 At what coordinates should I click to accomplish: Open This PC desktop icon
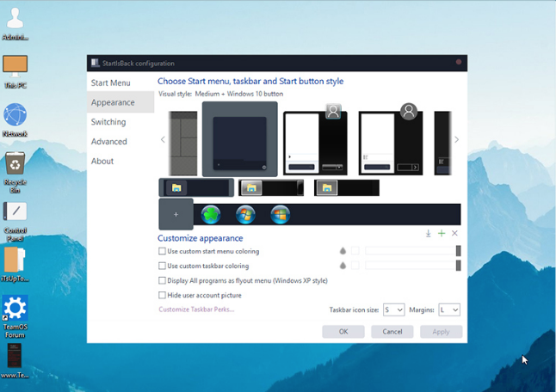pos(15,71)
